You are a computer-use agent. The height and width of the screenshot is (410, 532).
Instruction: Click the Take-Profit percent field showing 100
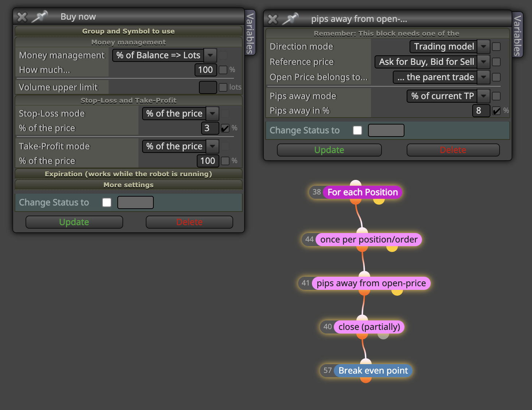pyautogui.click(x=208, y=161)
